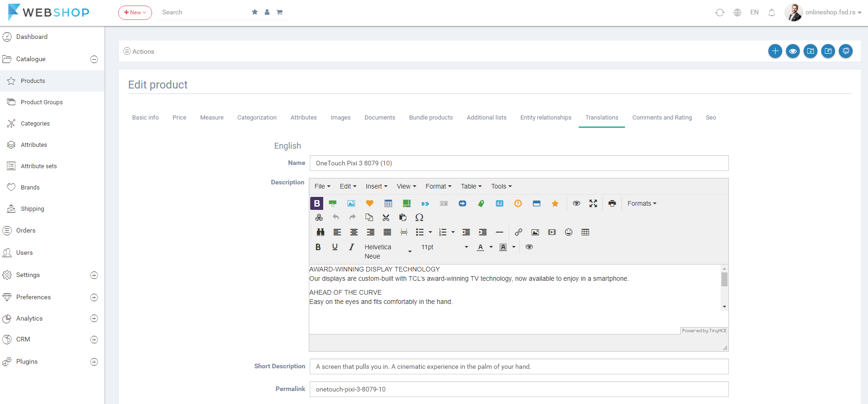
Task: Click the orange heart icon in the editor
Action: coord(370,203)
